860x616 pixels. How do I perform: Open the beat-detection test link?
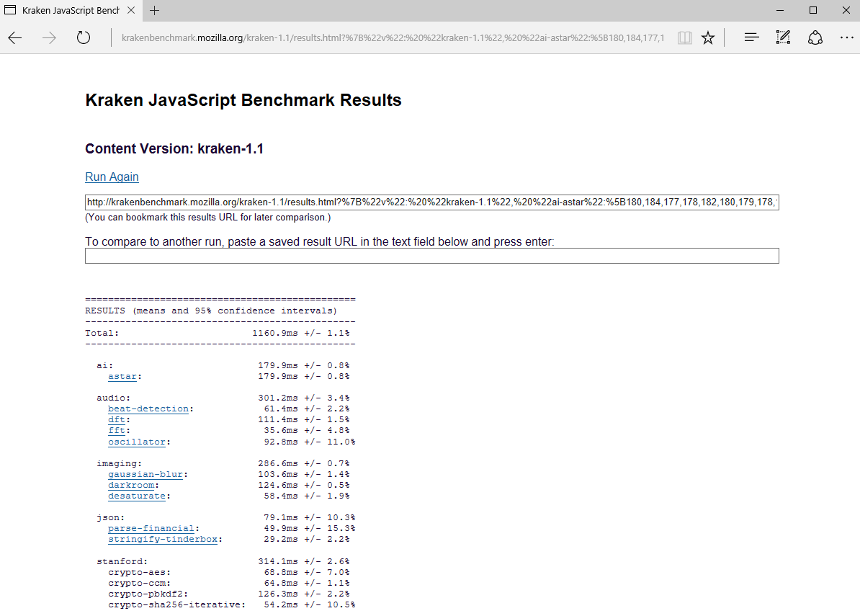point(148,409)
